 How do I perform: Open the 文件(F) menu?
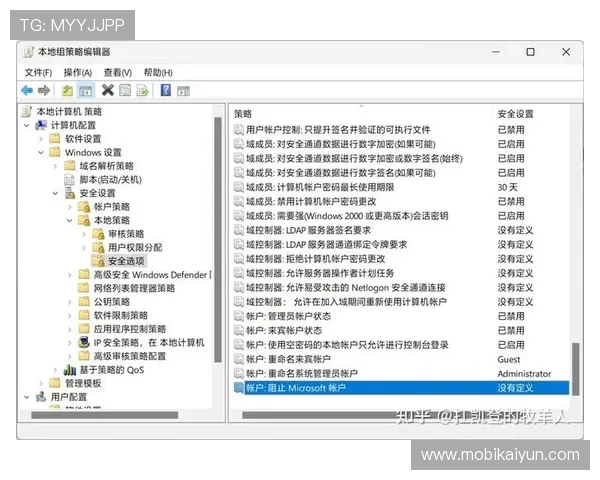pos(38,72)
